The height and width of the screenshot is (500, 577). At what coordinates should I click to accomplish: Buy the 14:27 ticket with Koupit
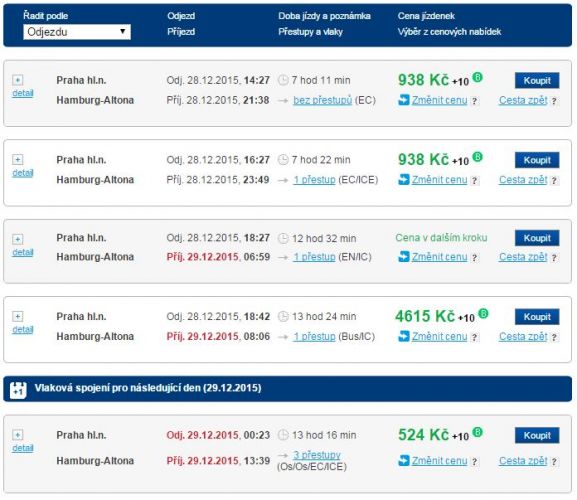(x=537, y=81)
